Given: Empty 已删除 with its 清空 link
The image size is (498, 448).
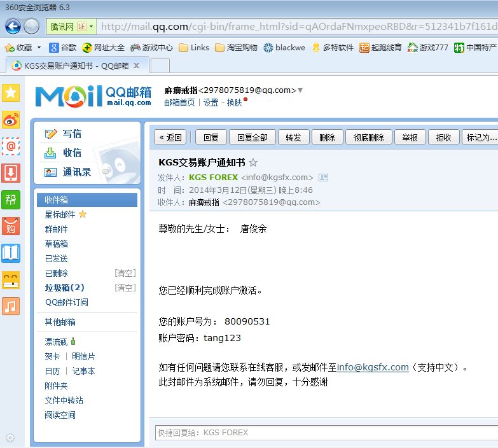Looking at the screenshot, I should click(125, 273).
